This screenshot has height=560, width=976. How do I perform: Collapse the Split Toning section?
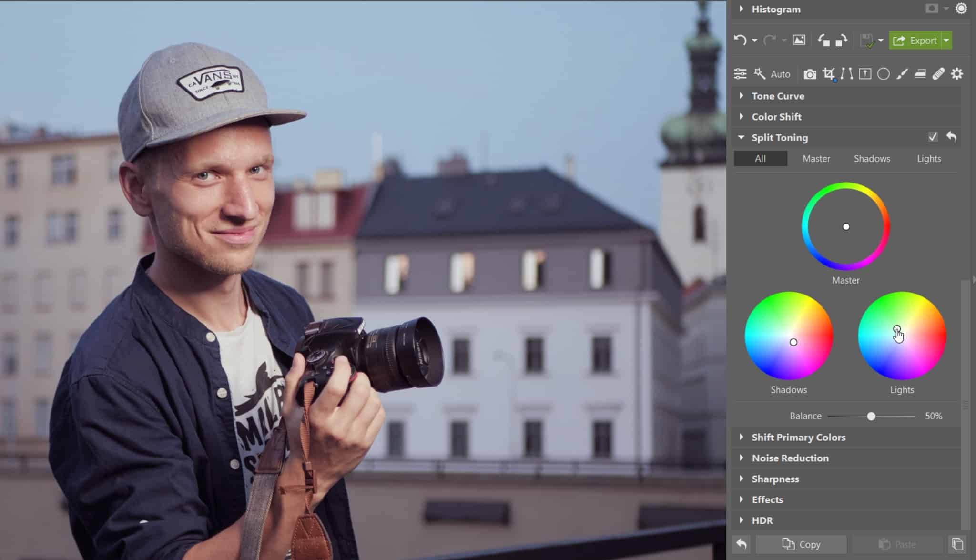(741, 137)
